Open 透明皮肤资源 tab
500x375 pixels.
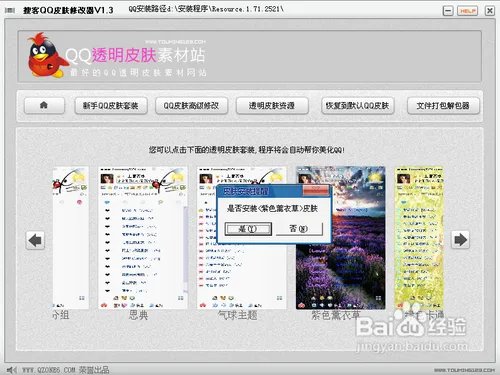point(272,106)
